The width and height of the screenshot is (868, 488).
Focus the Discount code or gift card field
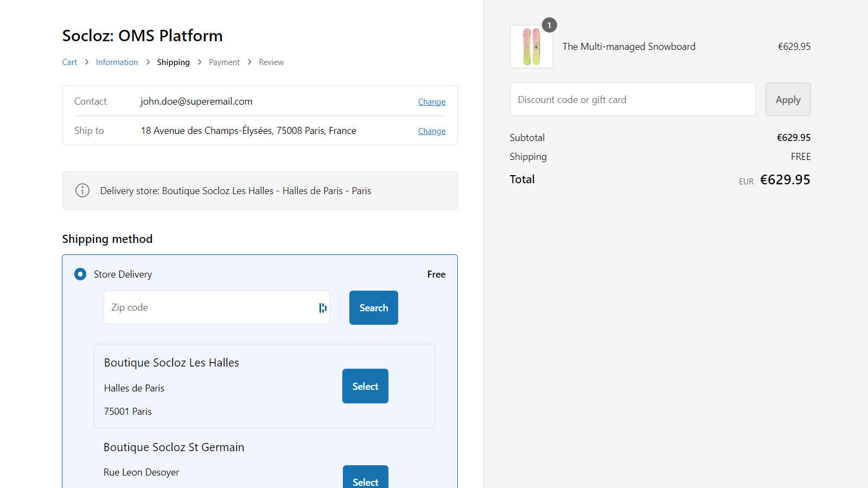click(633, 99)
